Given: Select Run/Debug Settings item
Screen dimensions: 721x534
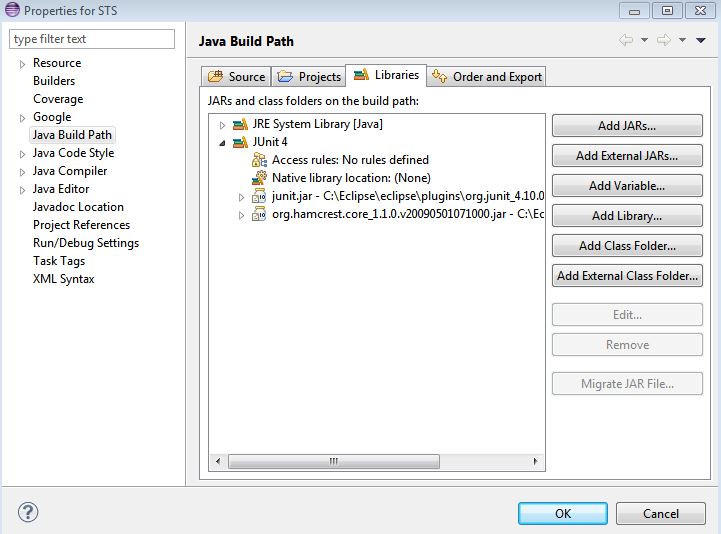Looking at the screenshot, I should (86, 243).
